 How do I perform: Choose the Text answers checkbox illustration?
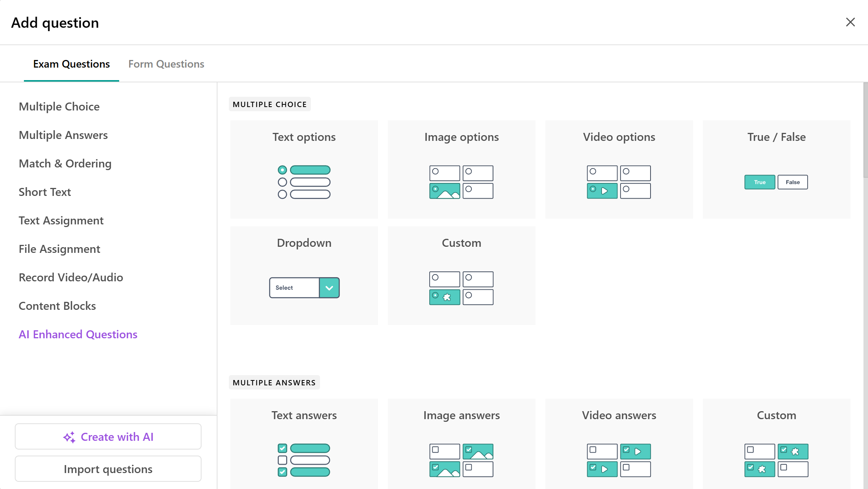tap(304, 460)
